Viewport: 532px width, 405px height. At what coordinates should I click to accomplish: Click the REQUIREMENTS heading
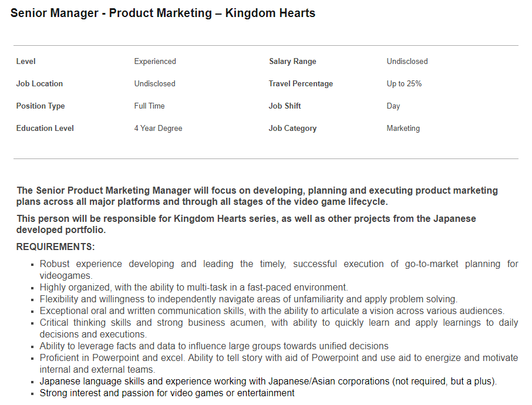56,247
